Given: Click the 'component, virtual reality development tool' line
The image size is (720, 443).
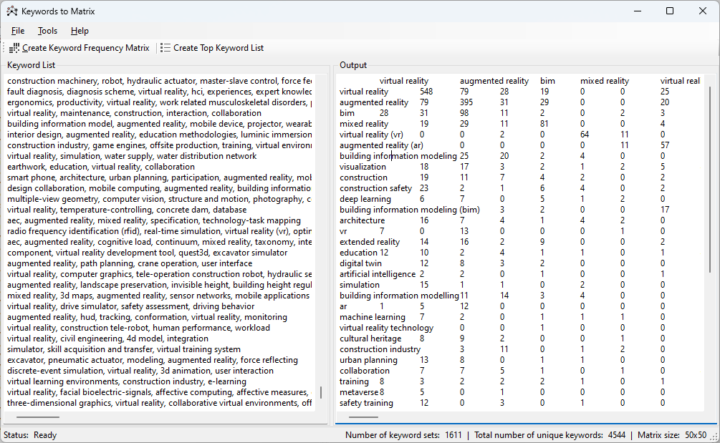Looking at the screenshot, I should [x=147, y=252].
